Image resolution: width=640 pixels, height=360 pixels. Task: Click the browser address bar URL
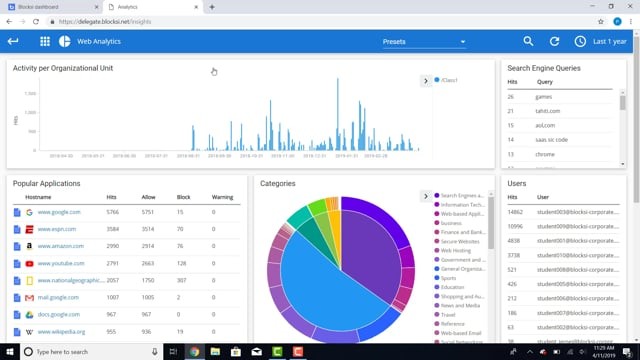[105, 22]
